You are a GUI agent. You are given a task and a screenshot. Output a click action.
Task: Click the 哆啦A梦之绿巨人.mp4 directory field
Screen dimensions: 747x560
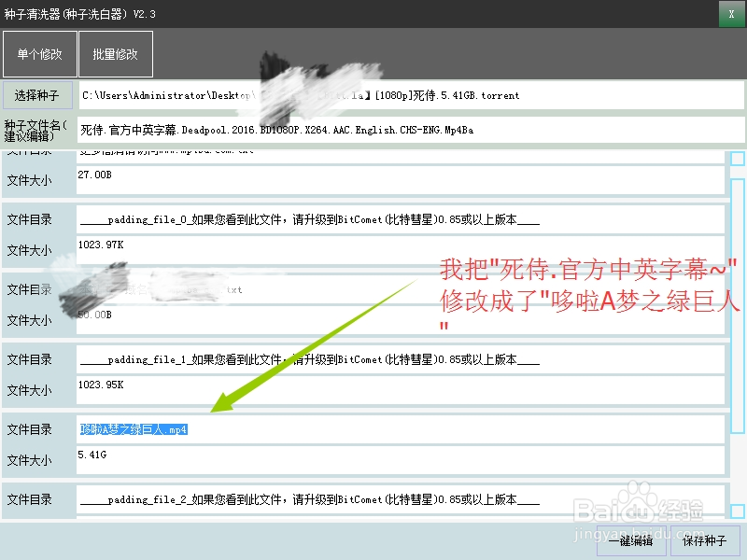pyautogui.click(x=401, y=429)
